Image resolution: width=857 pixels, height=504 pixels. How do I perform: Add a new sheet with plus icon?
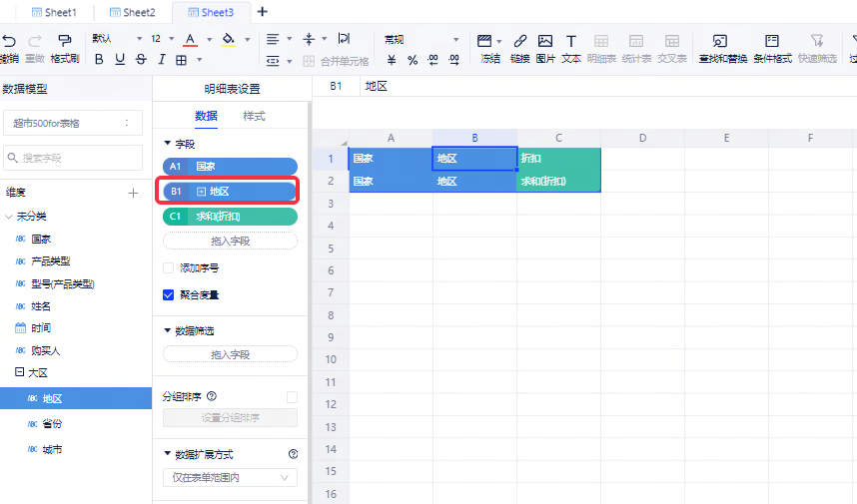click(263, 12)
